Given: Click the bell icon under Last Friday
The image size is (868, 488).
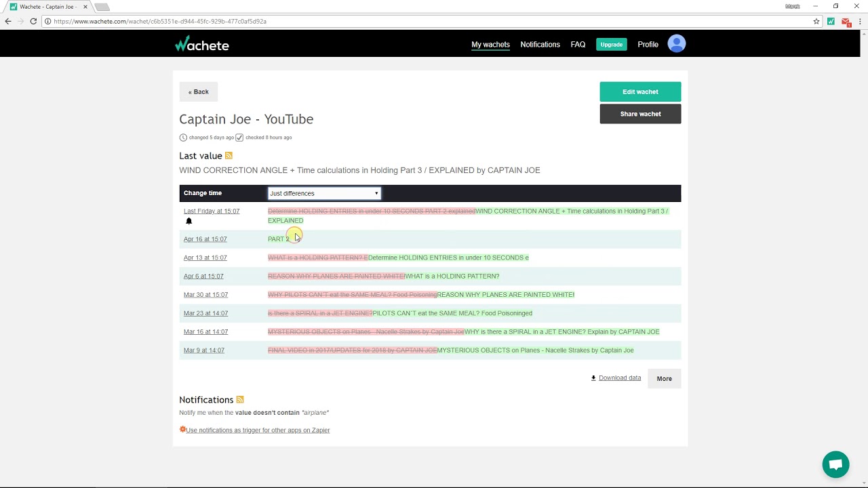Looking at the screenshot, I should 189,221.
